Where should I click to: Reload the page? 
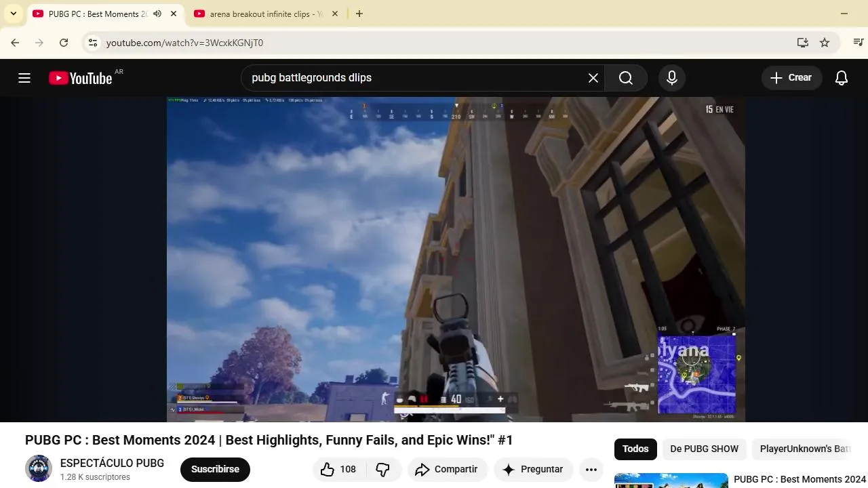point(64,43)
